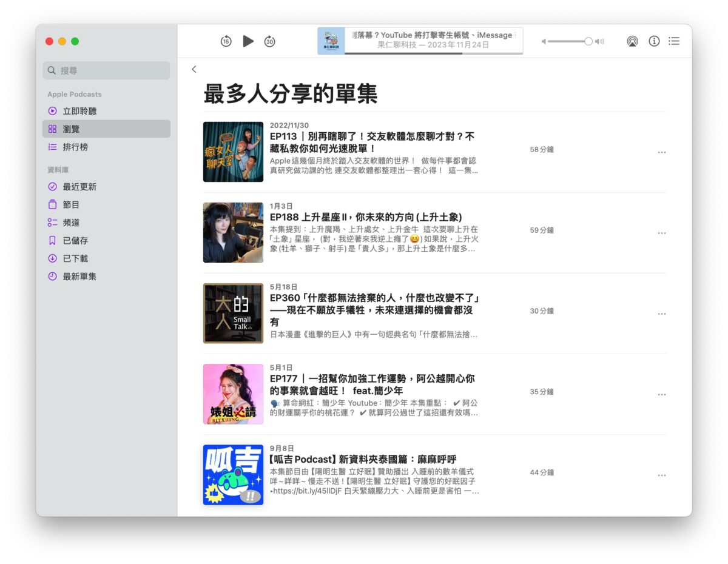This screenshot has width=728, height=564.
Task: Open the 姨姐必請 episode artwork
Action: [x=233, y=394]
